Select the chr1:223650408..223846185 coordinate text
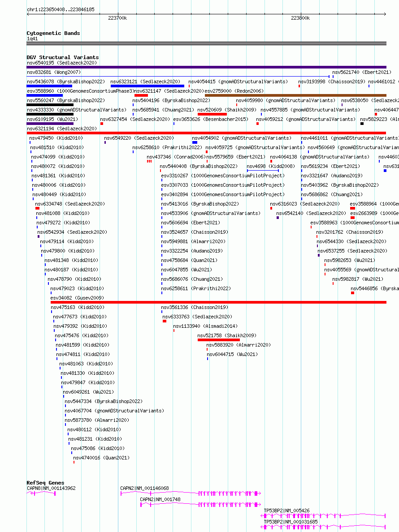 [x=61, y=10]
